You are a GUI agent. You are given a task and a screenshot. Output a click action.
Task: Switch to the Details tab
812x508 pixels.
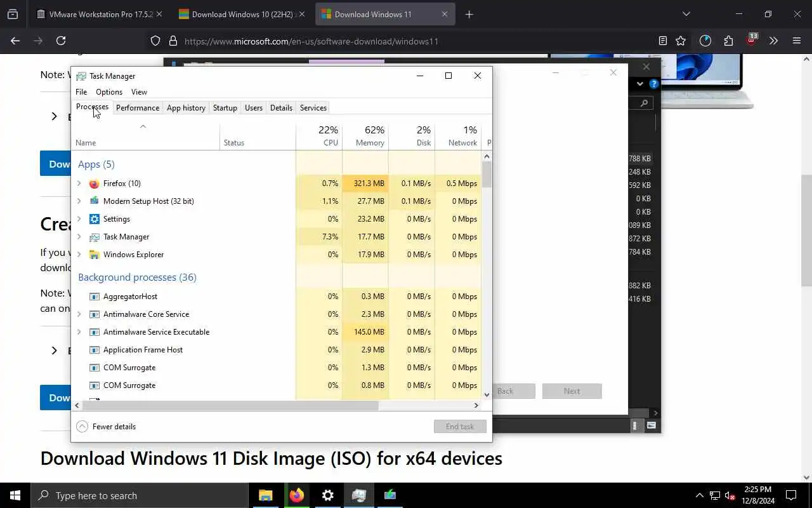pyautogui.click(x=281, y=108)
